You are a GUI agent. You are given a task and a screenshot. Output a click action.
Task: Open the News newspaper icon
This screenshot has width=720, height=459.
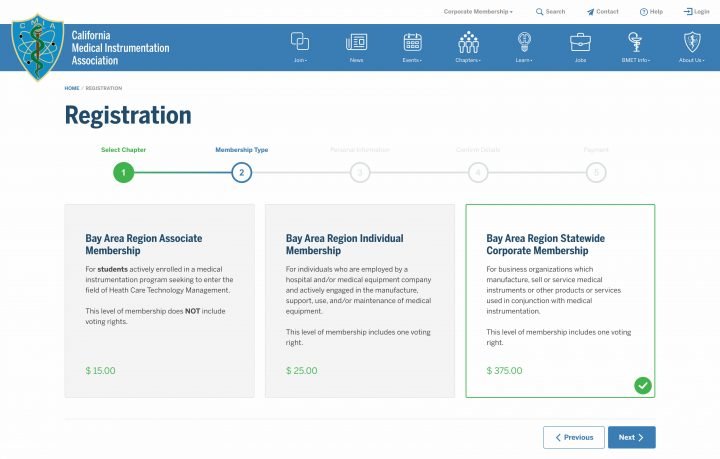pyautogui.click(x=356, y=42)
